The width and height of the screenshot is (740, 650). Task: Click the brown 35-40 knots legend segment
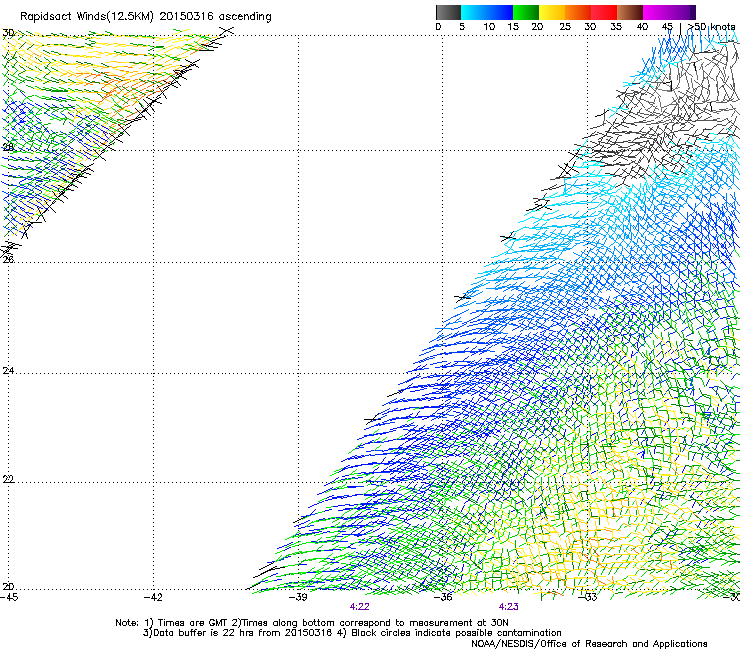630,12
